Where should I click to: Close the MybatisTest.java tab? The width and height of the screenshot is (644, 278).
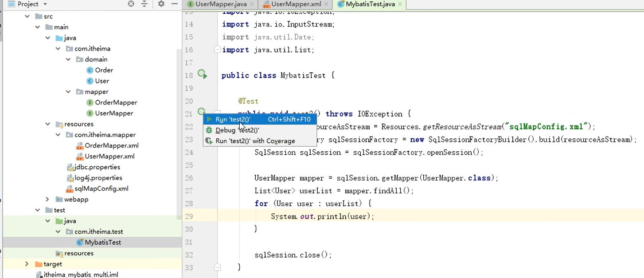399,4
